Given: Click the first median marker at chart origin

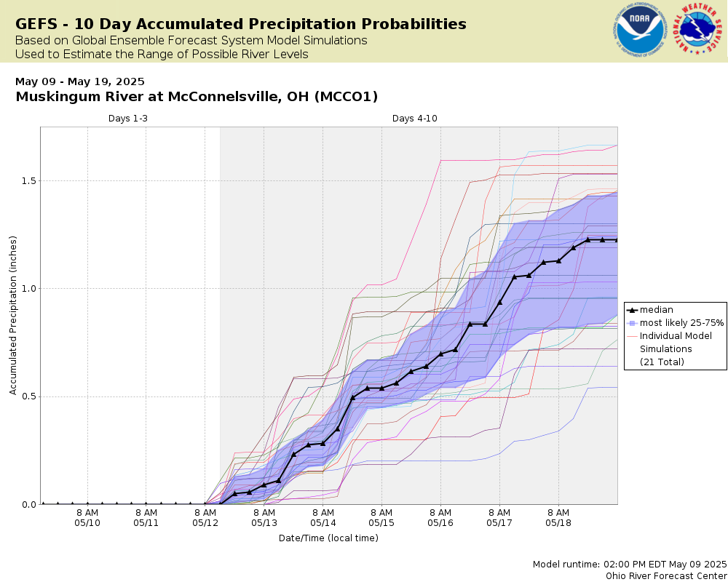Looking at the screenshot, I should point(43,503).
